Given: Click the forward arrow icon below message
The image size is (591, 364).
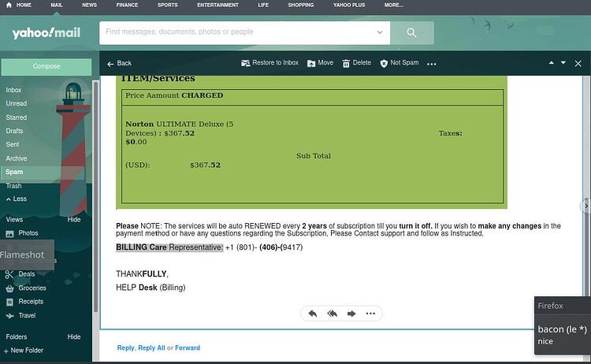Looking at the screenshot, I should (x=351, y=314).
